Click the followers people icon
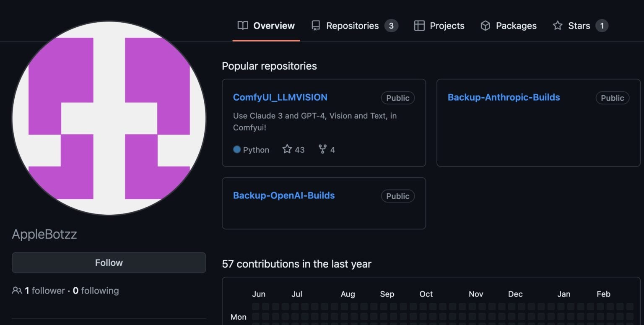 [17, 291]
